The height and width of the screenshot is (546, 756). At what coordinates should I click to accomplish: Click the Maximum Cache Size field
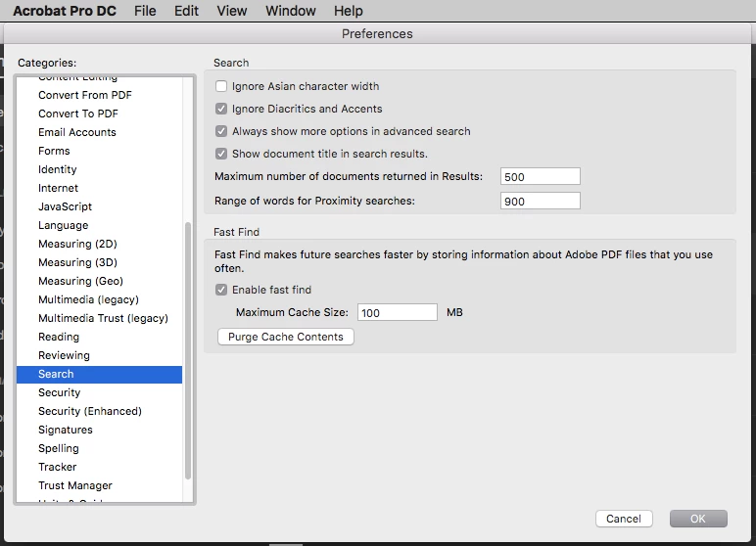coord(398,312)
